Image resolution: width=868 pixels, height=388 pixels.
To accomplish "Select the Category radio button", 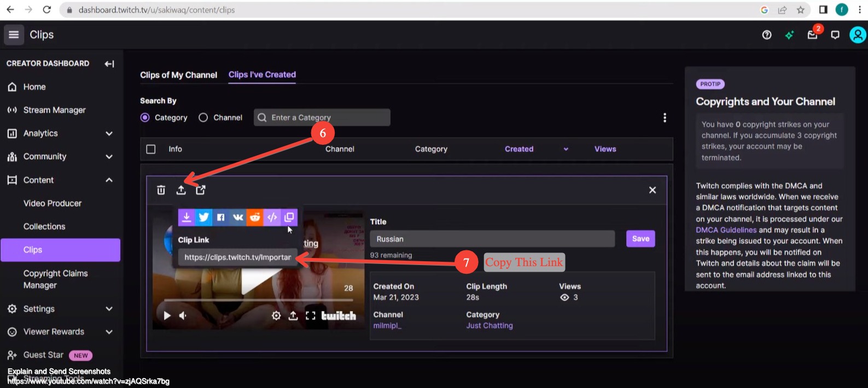I will [x=145, y=117].
